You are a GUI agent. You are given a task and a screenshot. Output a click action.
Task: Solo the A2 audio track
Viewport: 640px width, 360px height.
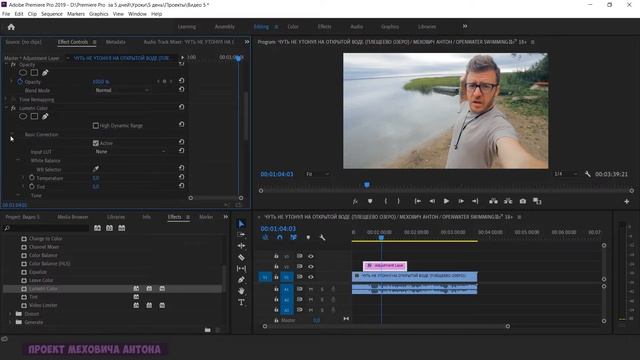[x=322, y=300]
